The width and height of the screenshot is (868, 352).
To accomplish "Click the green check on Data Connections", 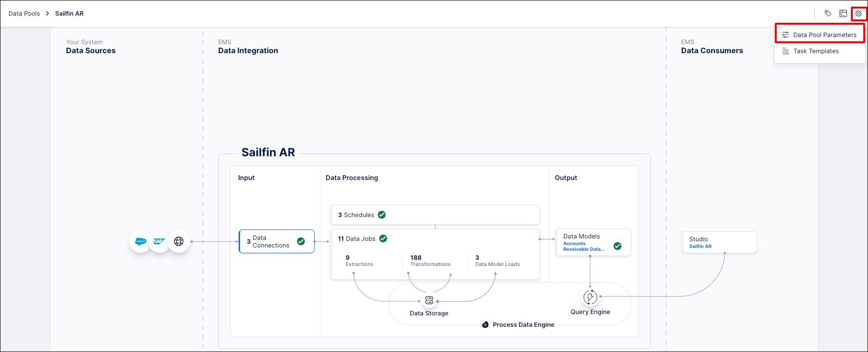I will pos(301,241).
